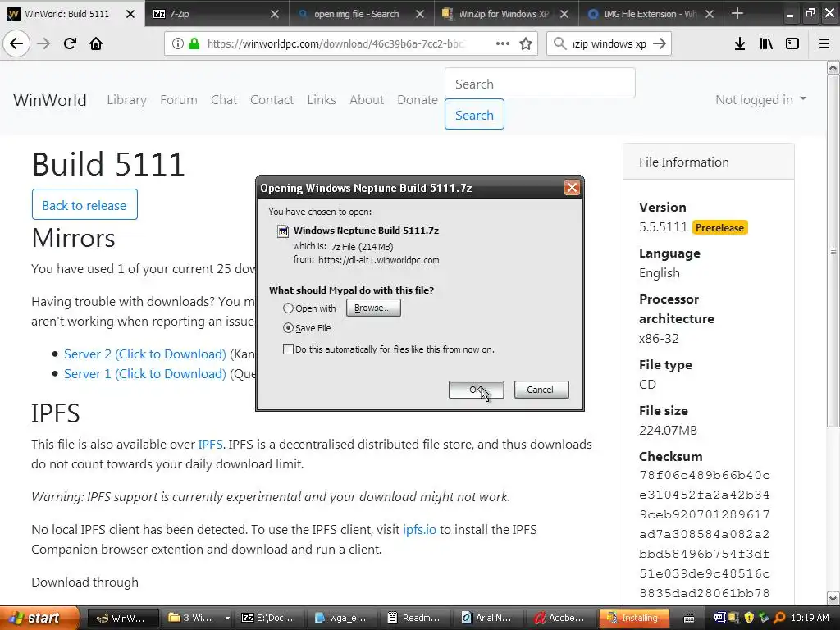Click the magnifier icon in search bar
The width and height of the screenshot is (840, 630).
tap(559, 43)
